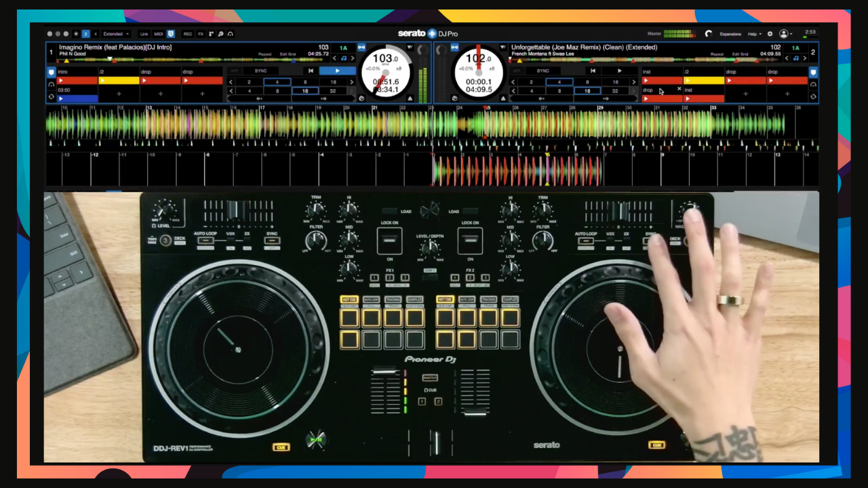Open the user account dropdown

tap(786, 34)
